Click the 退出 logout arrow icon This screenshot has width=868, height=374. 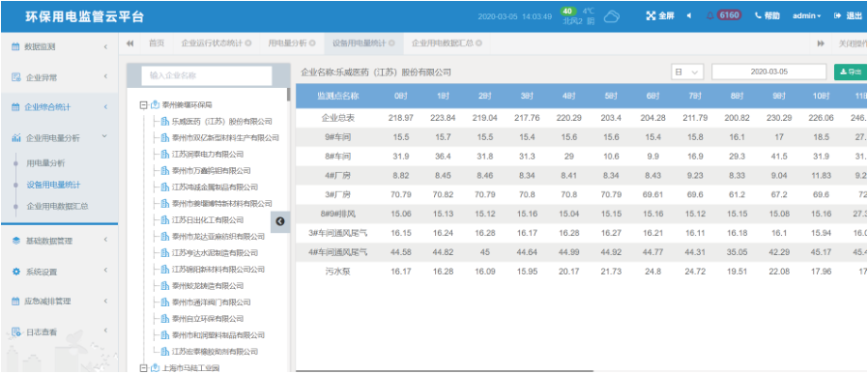coord(838,16)
